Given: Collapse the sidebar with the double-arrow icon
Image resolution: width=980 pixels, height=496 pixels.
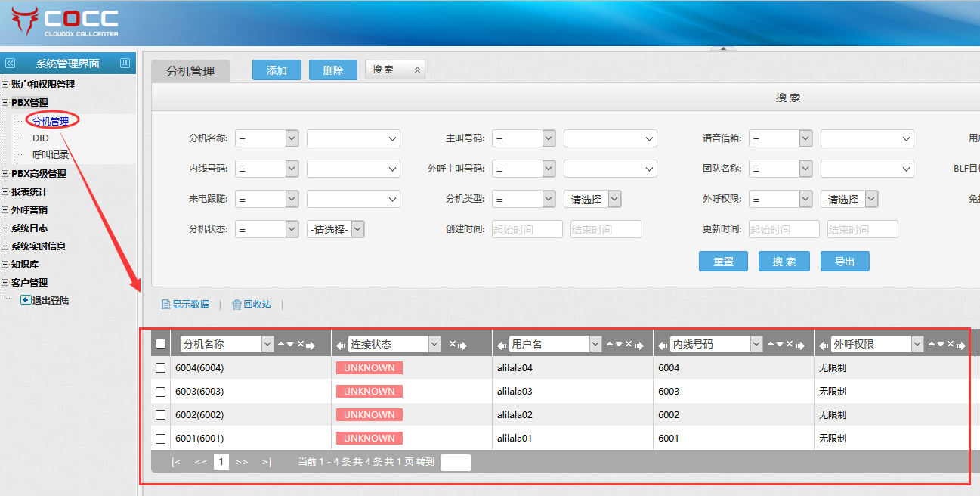Looking at the screenshot, I should point(10,64).
